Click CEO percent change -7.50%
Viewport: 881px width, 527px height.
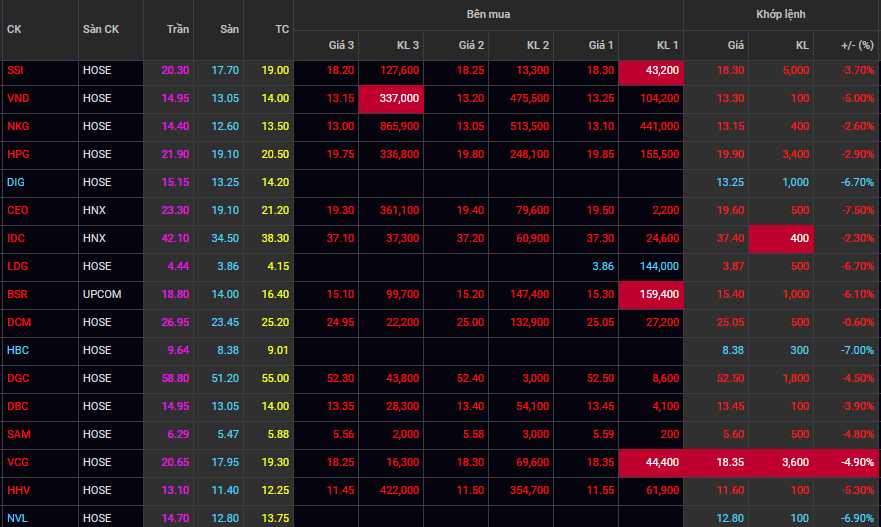point(857,211)
